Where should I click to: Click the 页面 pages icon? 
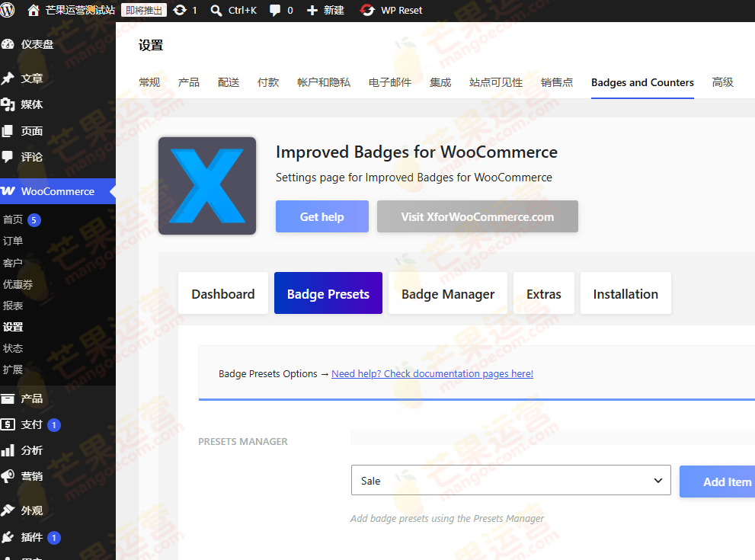pyautogui.click(x=8, y=131)
